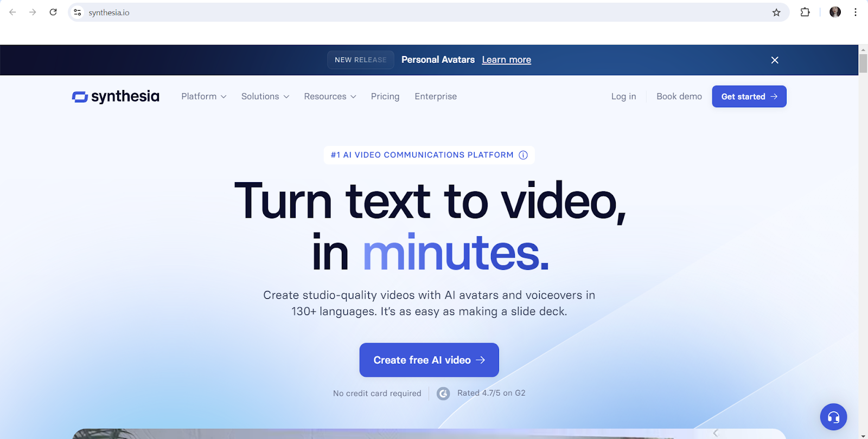Expand the Solutions dropdown menu
Screen dimensions: 868x439
tap(265, 96)
